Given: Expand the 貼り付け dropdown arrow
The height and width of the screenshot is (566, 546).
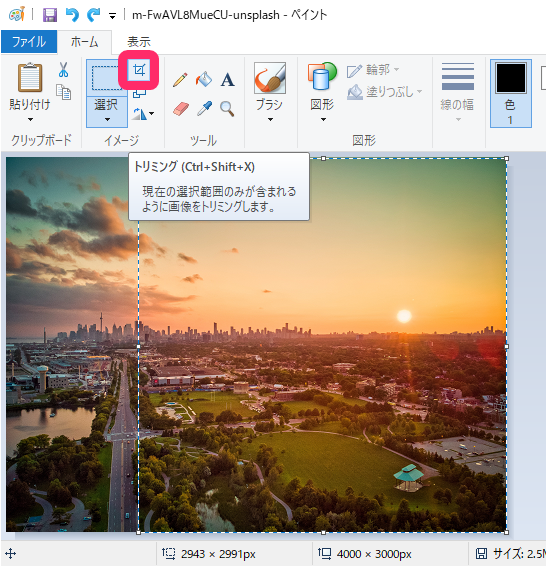Looking at the screenshot, I should pos(30,119).
